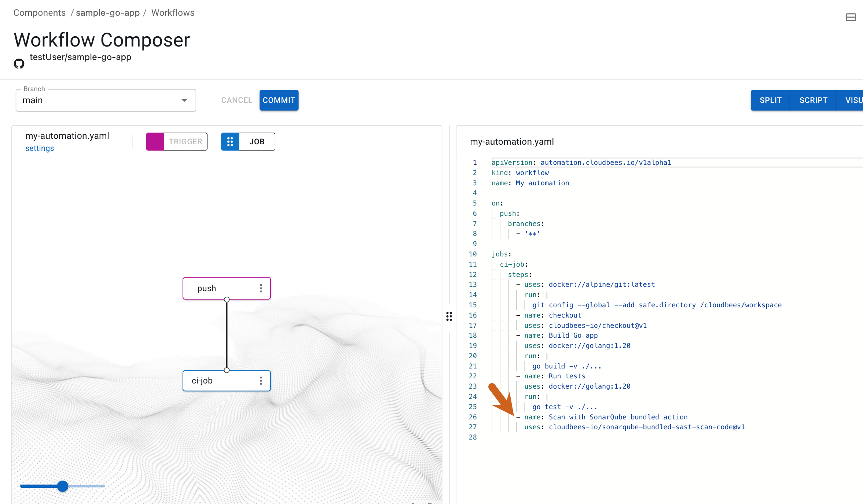Switch to SPLIT view
The width and height of the screenshot is (863, 504).
tap(770, 100)
